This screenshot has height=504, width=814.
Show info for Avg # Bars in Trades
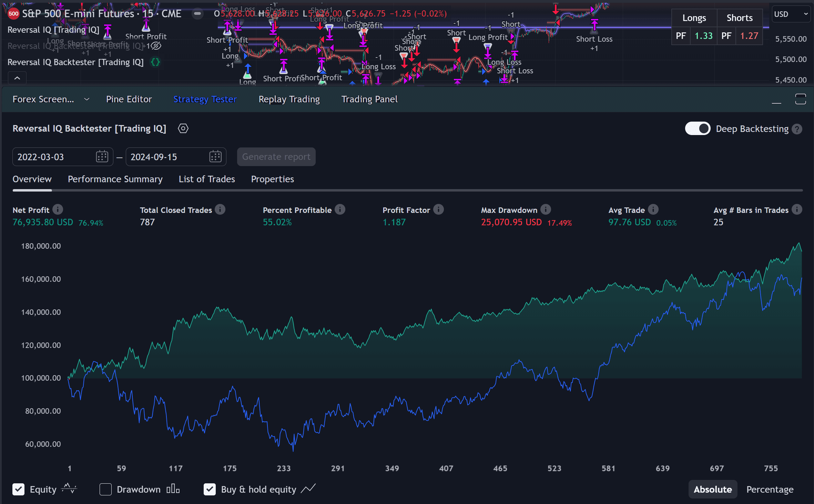point(797,209)
